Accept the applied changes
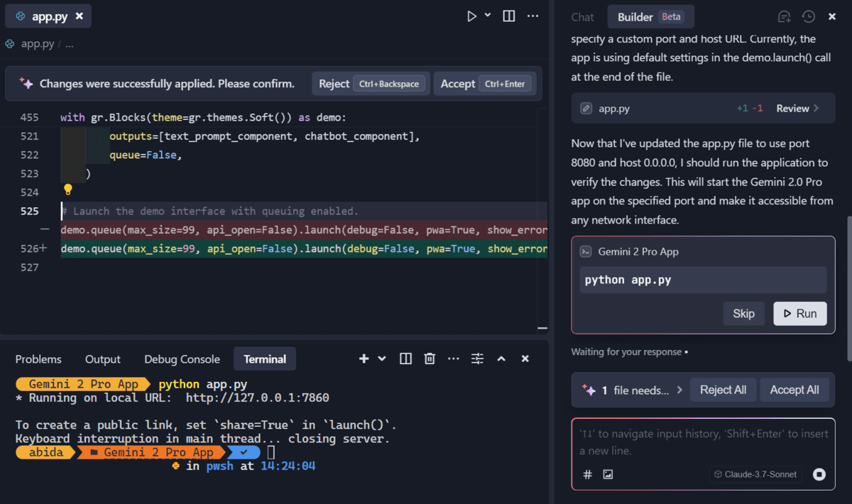 485,84
